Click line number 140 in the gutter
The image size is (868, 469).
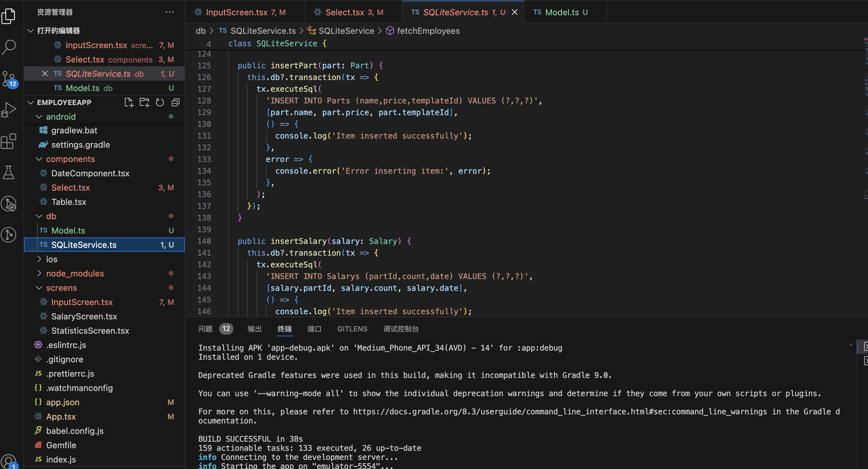click(x=204, y=241)
